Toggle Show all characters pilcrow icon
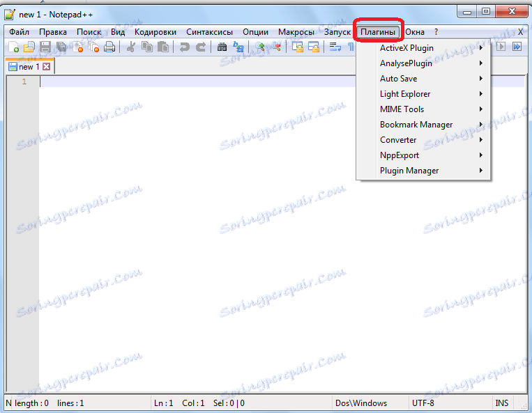The image size is (532, 413). point(351,47)
